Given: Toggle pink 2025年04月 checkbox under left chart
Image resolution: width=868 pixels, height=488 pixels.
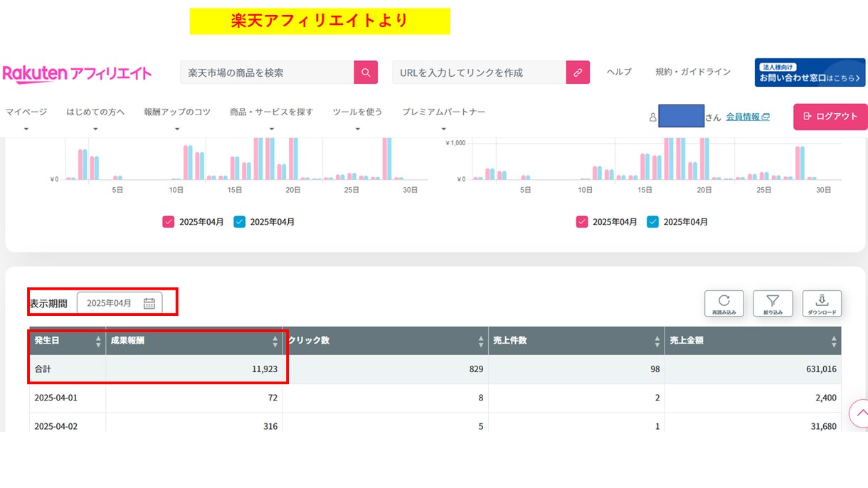Looking at the screenshot, I should coord(168,221).
